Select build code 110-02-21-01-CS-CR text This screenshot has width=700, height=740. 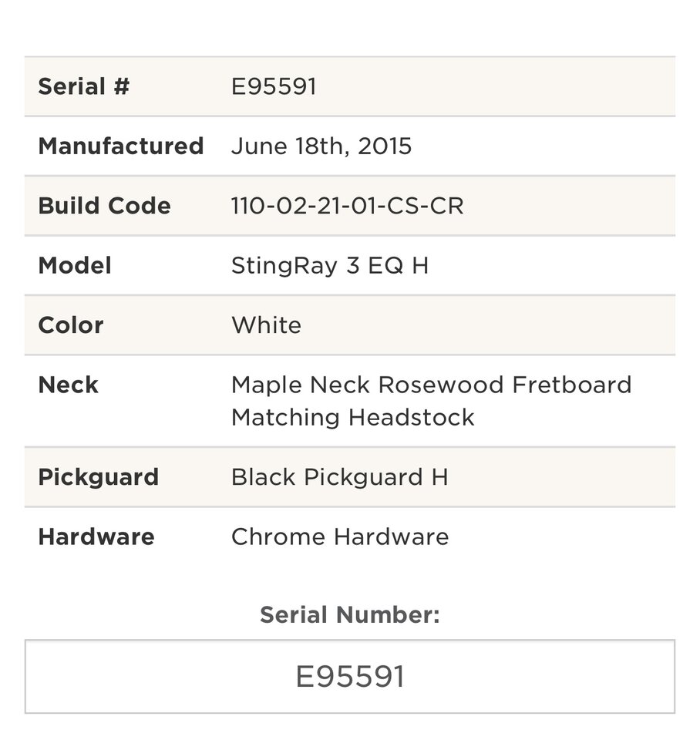click(x=348, y=206)
